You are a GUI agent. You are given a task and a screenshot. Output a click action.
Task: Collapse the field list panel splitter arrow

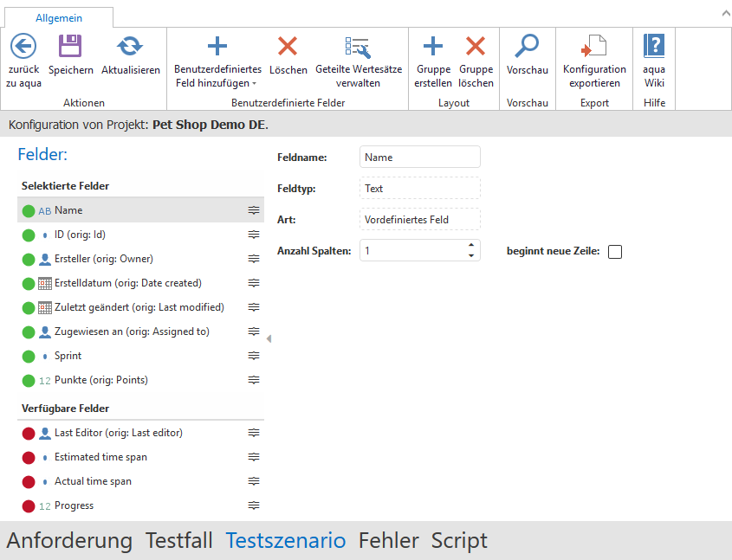tap(269, 338)
